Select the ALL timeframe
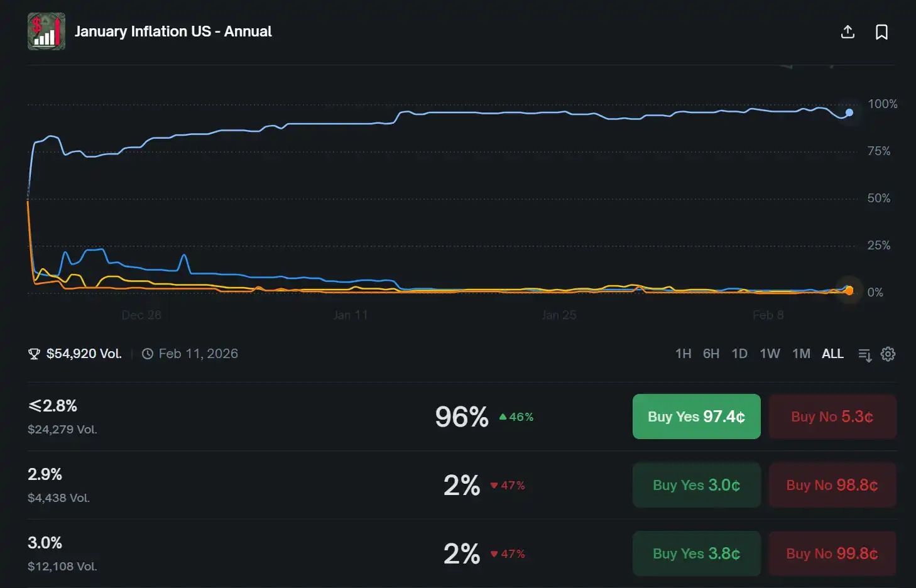The width and height of the screenshot is (916, 588). [x=832, y=354]
